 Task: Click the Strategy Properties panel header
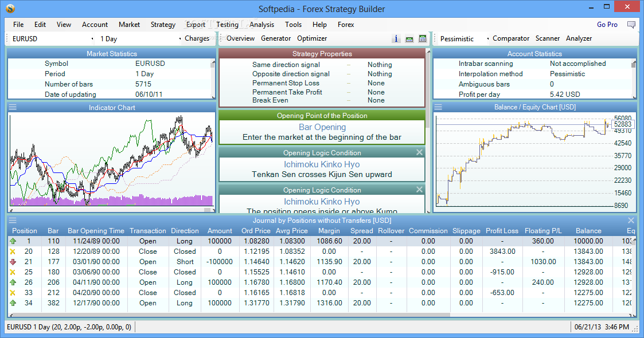tap(322, 54)
